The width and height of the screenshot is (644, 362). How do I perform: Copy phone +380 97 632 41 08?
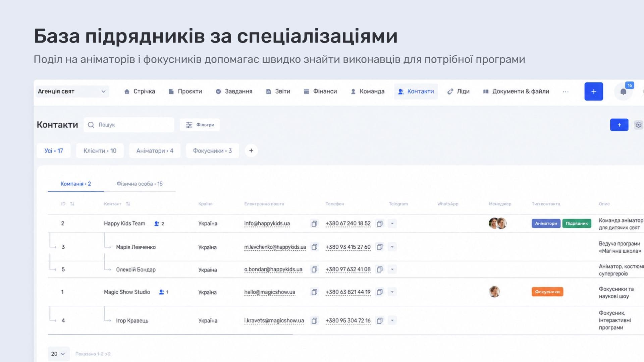pos(380,269)
